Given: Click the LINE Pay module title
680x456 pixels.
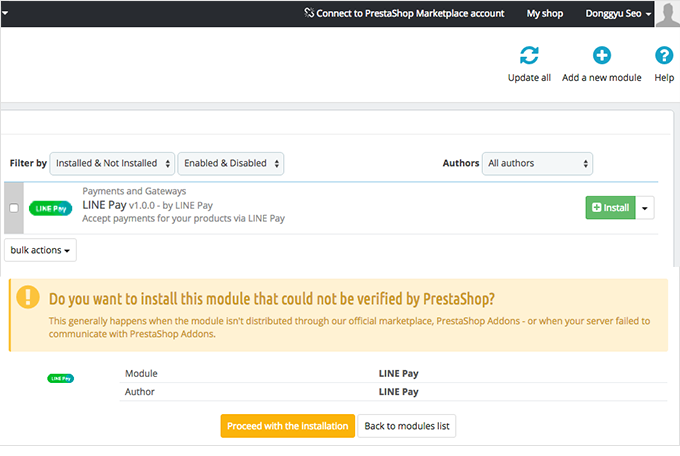Looking at the screenshot, I should click(x=105, y=205).
